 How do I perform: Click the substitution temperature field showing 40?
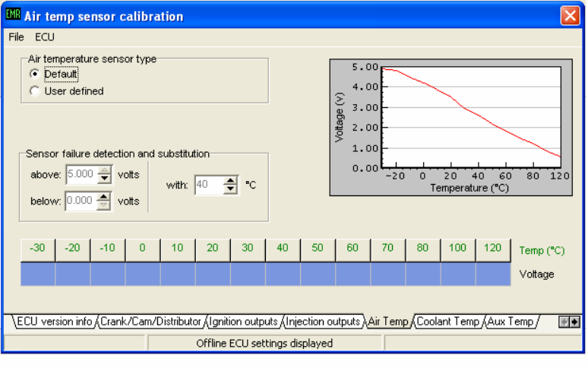209,185
